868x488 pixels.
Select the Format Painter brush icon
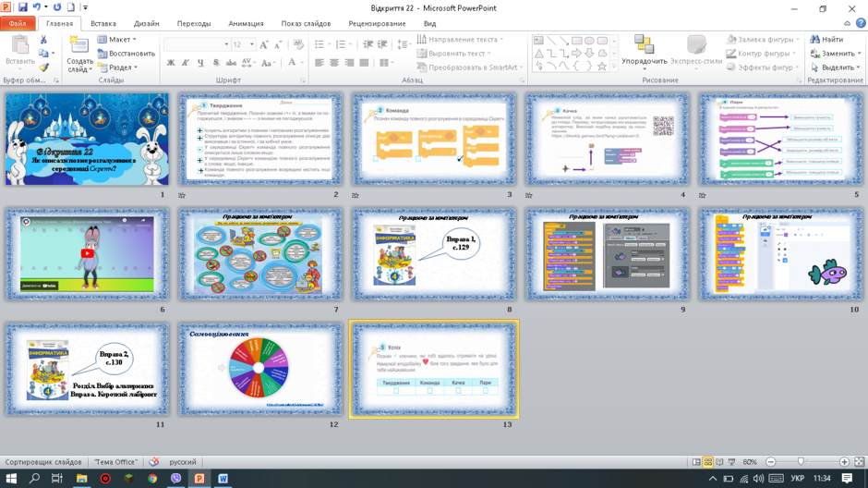click(43, 67)
